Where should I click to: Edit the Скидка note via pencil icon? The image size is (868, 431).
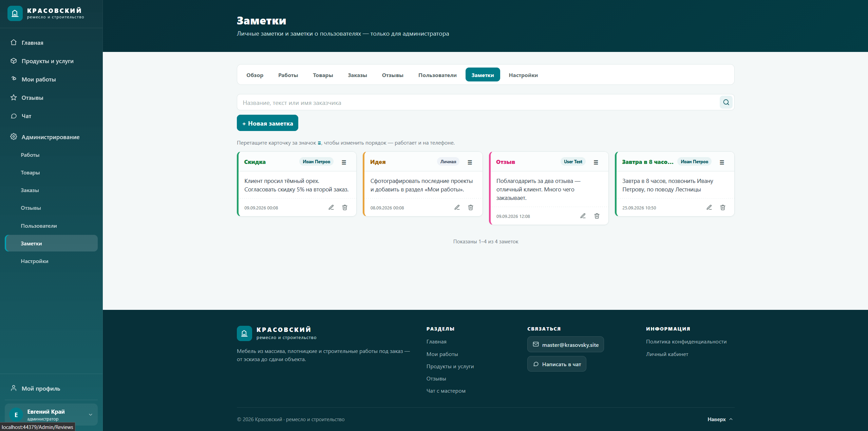pos(331,207)
